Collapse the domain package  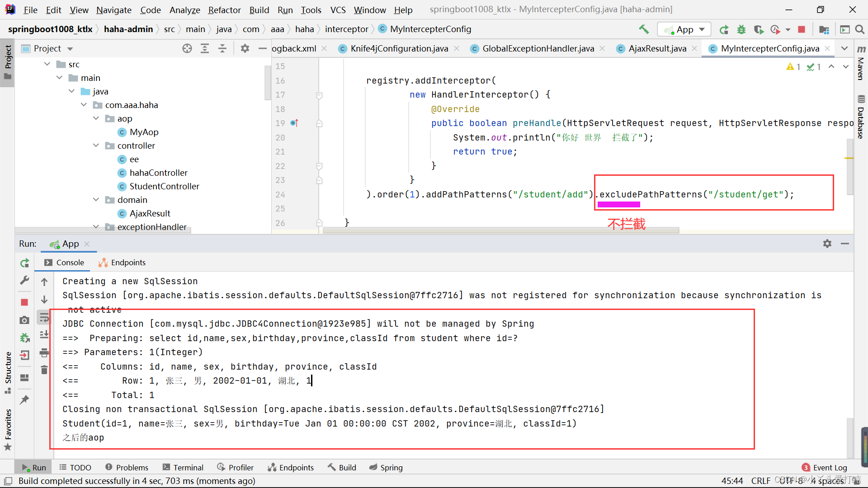click(96, 200)
